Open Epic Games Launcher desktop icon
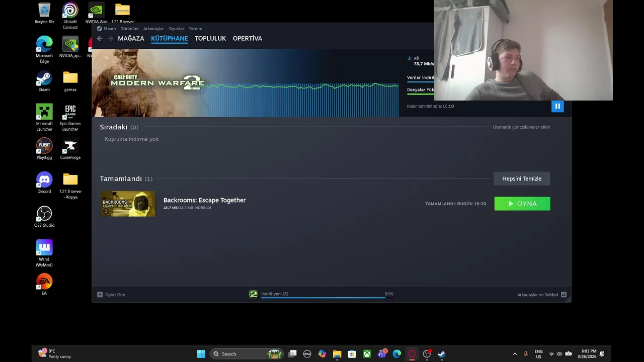The image size is (644, 362). pos(70,118)
